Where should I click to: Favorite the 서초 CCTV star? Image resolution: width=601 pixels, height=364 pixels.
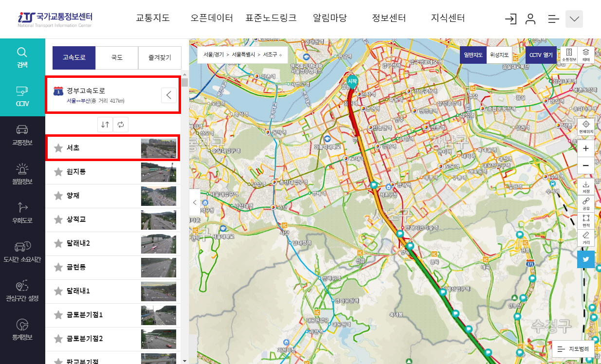[x=58, y=148]
